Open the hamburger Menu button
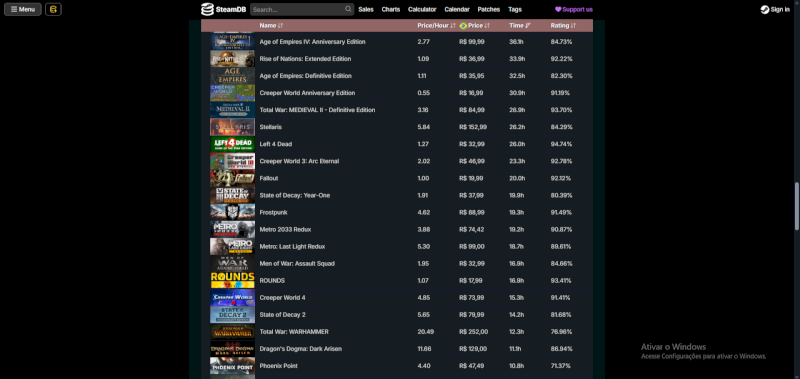 pyautogui.click(x=23, y=9)
